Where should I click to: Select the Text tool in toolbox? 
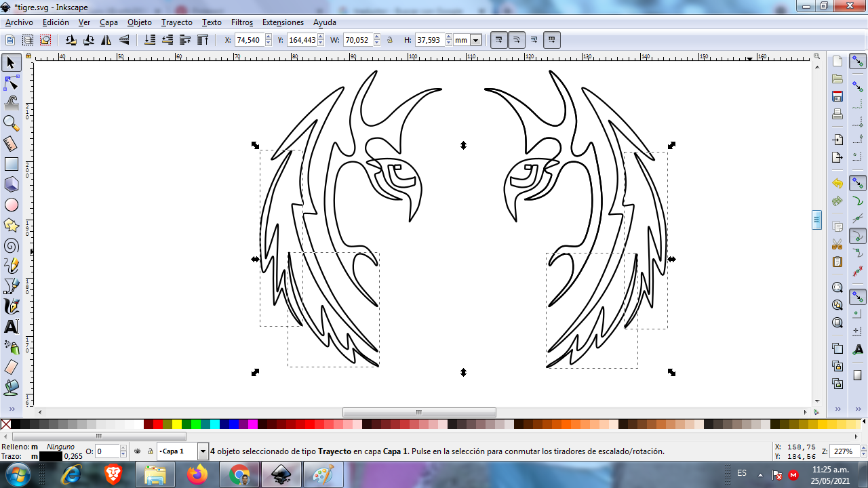(x=11, y=327)
